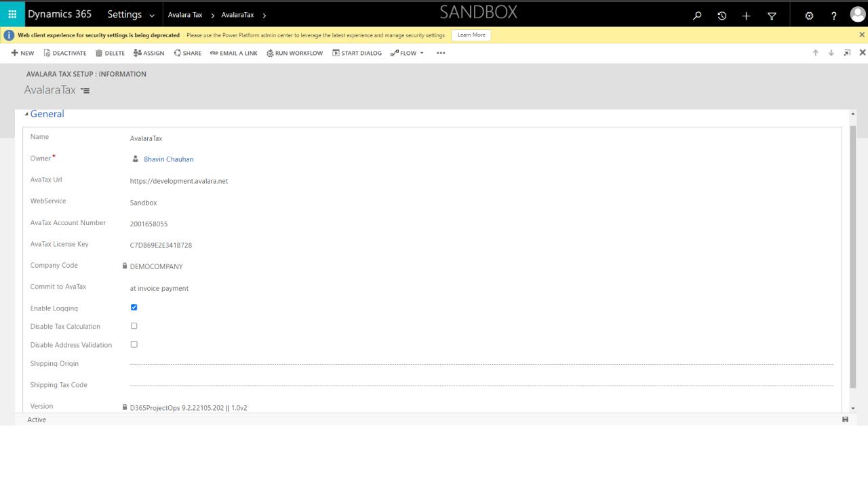The height and width of the screenshot is (488, 868).
Task: Click AvaTax Account Number value 2001658055
Action: [x=149, y=224]
